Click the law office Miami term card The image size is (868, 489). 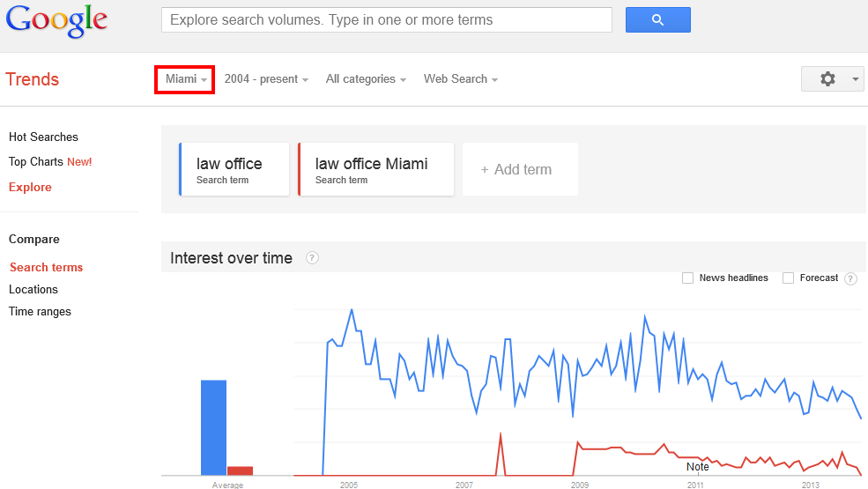(x=376, y=169)
